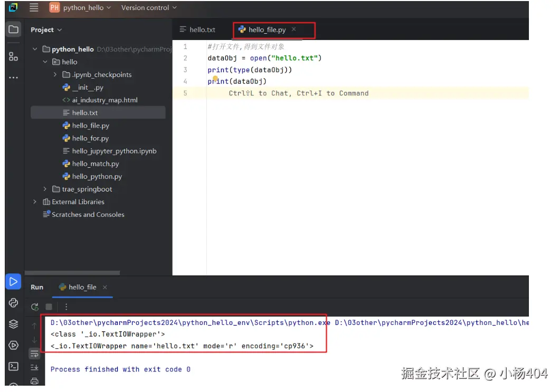Screen dimensions: 559x392
Task: Collapse the python_hello root folder
Action: (35, 49)
